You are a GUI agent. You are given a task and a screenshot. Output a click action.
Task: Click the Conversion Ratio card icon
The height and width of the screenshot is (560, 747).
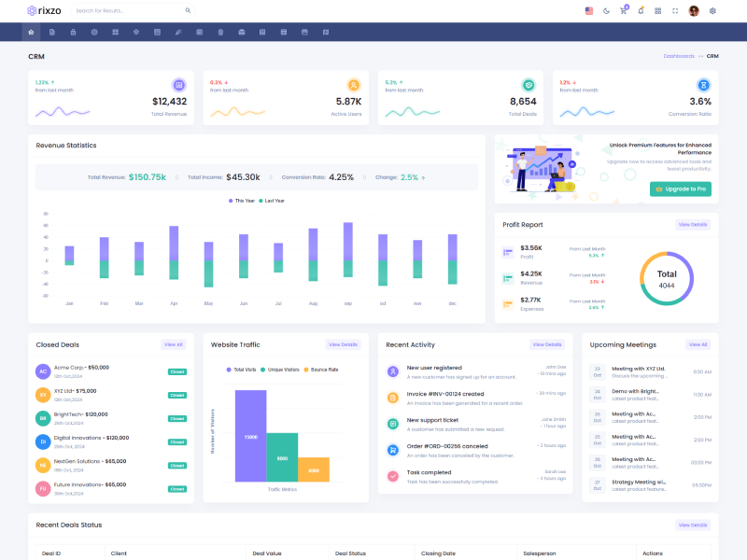coord(704,85)
